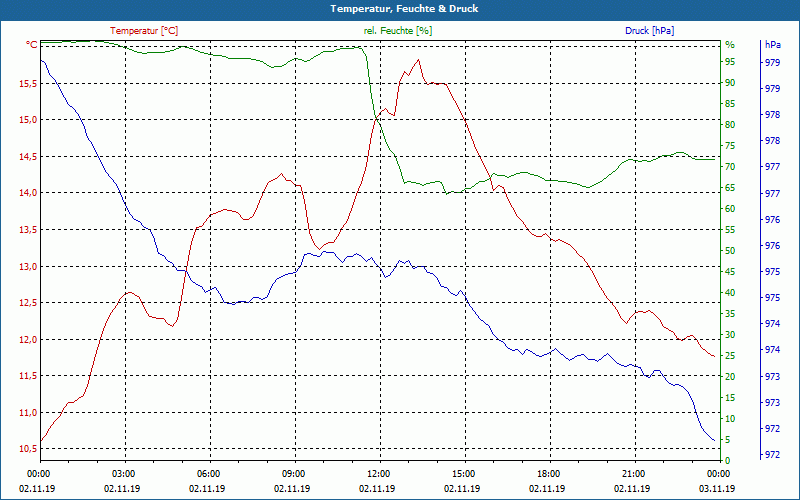Click the '15,5' temperature axis value
800x500 pixels.
point(28,83)
